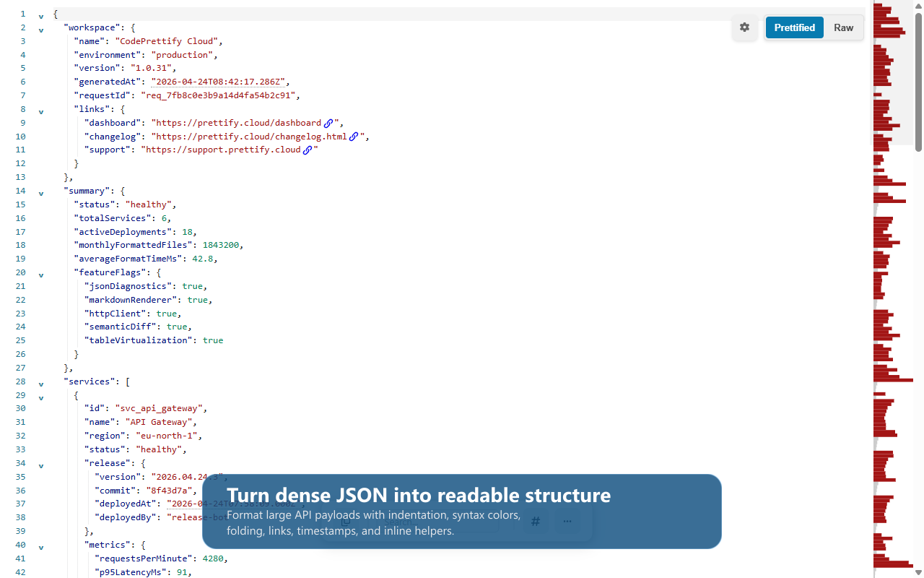Image resolution: width=924 pixels, height=578 pixels.
Task: Click the requestsPerMinute value 4280
Action: coord(213,558)
